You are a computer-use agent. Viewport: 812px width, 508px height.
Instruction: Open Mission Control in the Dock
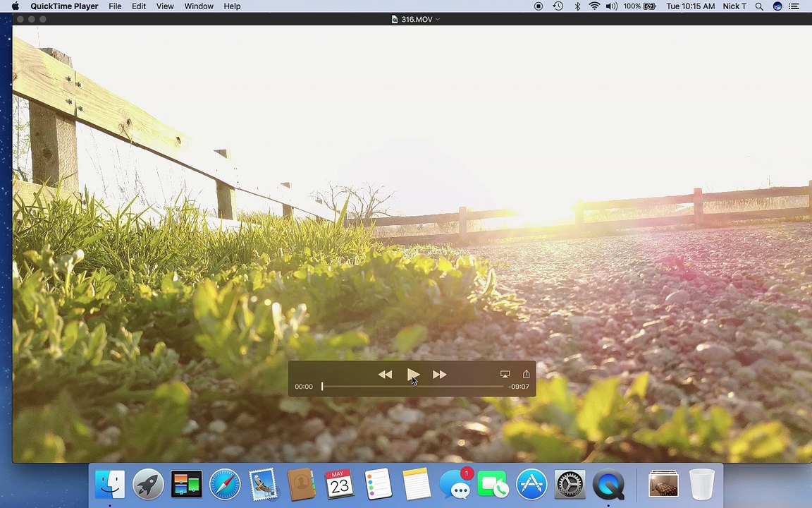point(186,484)
